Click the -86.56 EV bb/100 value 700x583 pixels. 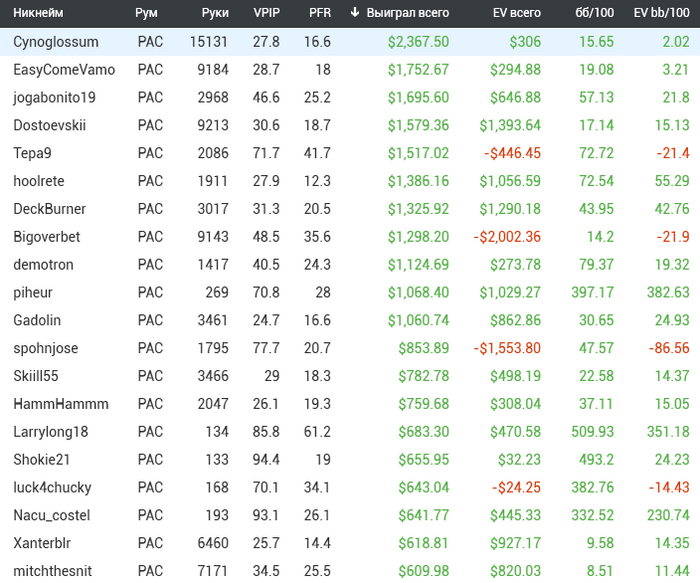[669, 348]
